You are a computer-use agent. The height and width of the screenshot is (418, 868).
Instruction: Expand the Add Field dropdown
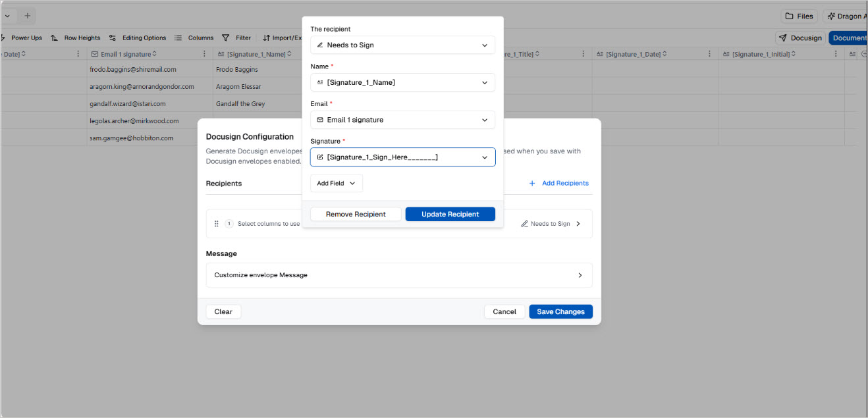coord(336,183)
